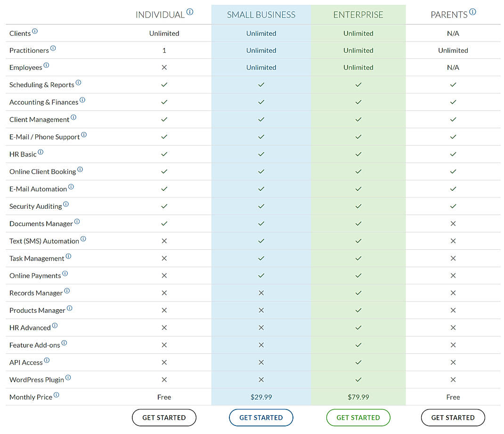Open the WordPress Plugin info icon
504x434 pixels.
(x=68, y=377)
